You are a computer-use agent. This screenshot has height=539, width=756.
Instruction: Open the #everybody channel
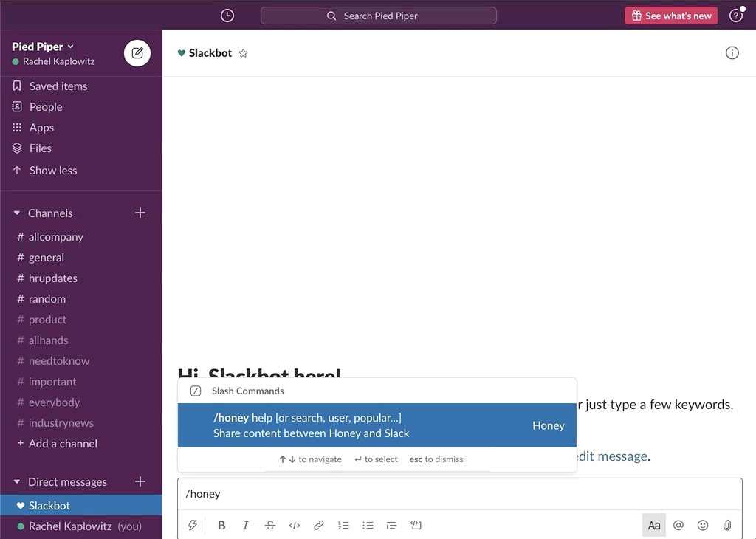pyautogui.click(x=81, y=402)
